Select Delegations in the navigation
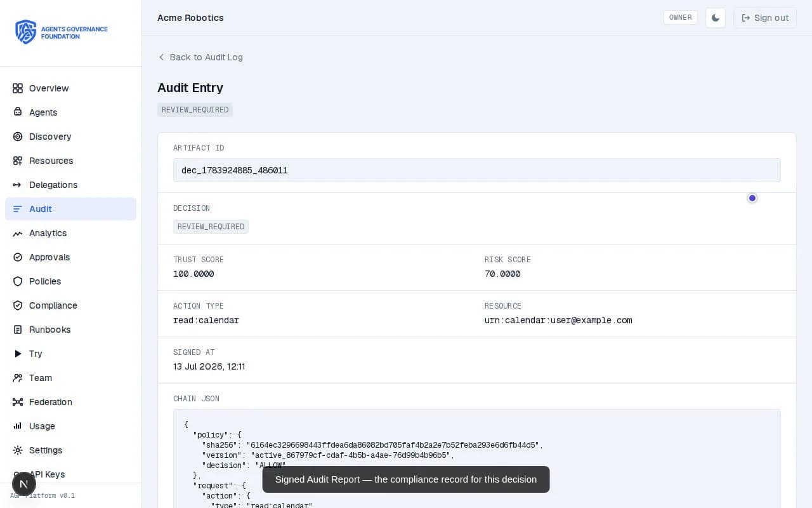 click(70, 185)
